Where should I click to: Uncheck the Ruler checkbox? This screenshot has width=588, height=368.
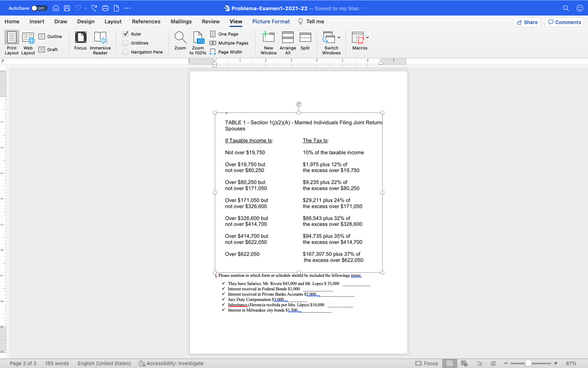click(x=126, y=34)
